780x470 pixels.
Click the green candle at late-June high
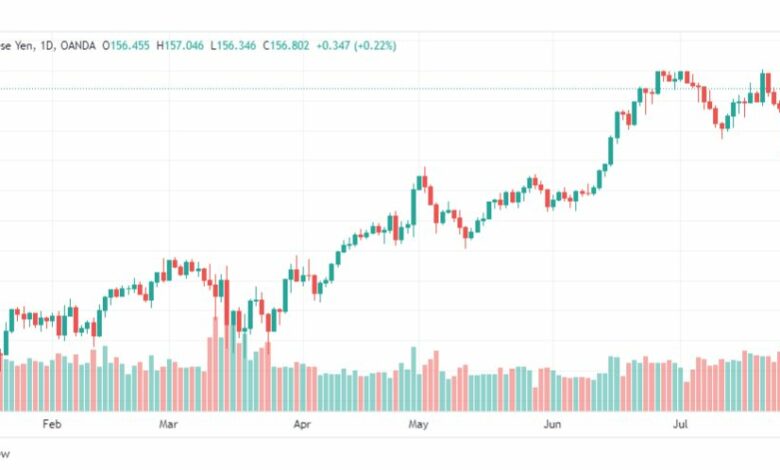point(658,83)
